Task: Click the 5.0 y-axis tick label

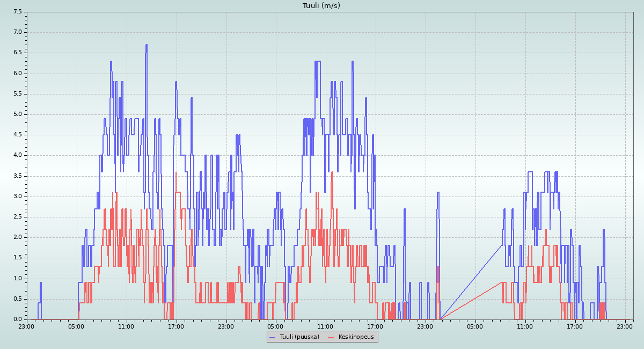Action: 17,114
